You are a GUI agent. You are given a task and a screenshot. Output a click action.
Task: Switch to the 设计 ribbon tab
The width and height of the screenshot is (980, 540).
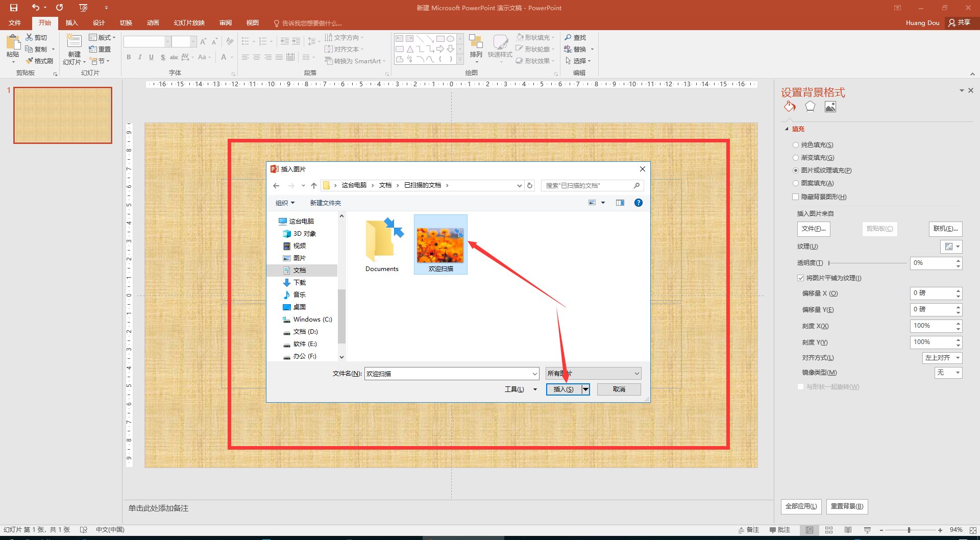tap(99, 23)
